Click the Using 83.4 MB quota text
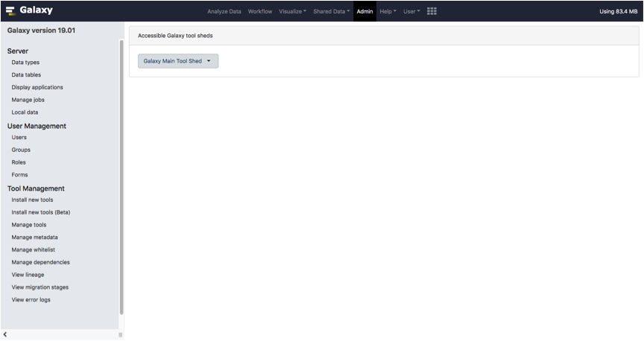The height and width of the screenshot is (341, 644). 618,11
